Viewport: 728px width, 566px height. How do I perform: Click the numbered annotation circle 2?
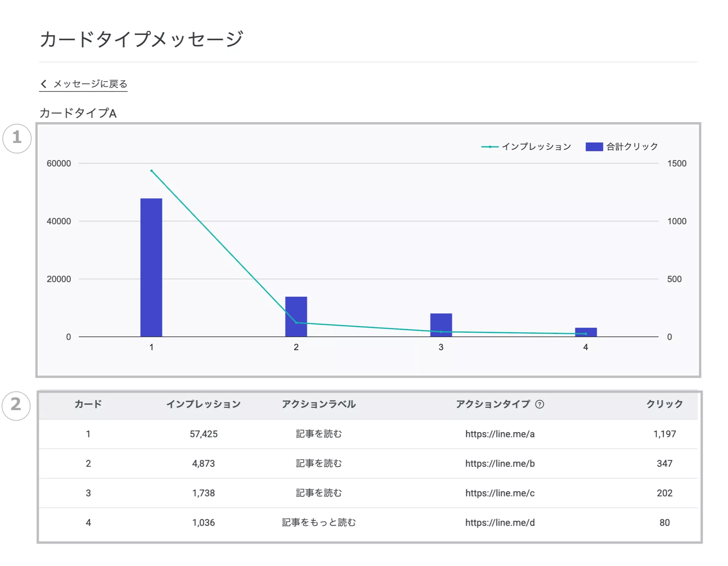click(x=16, y=405)
